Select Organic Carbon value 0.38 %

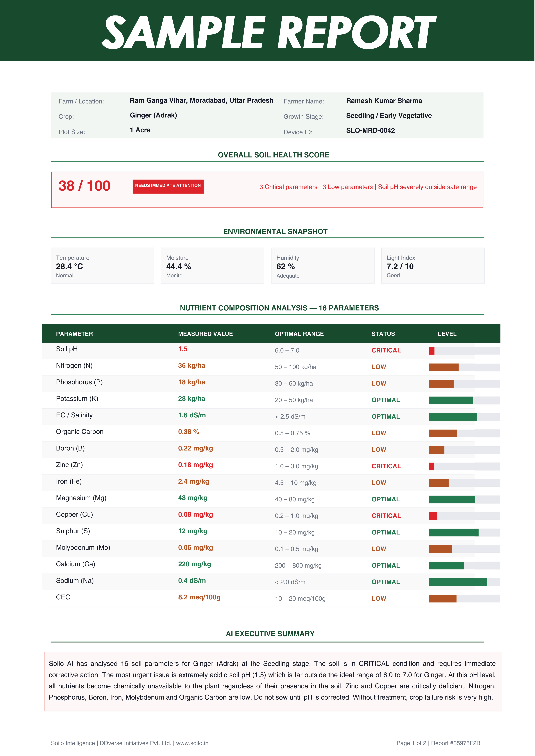point(188,432)
